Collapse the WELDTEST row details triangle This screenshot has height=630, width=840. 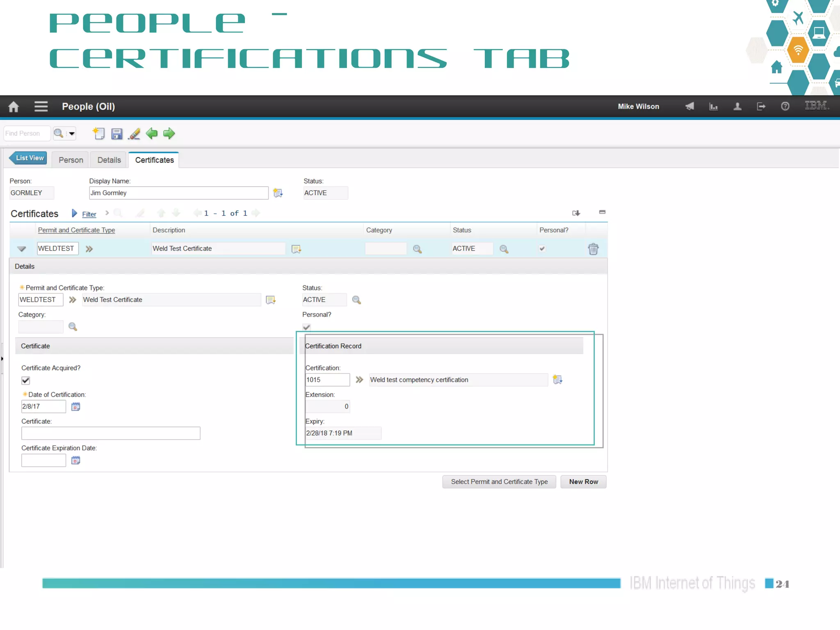point(22,249)
